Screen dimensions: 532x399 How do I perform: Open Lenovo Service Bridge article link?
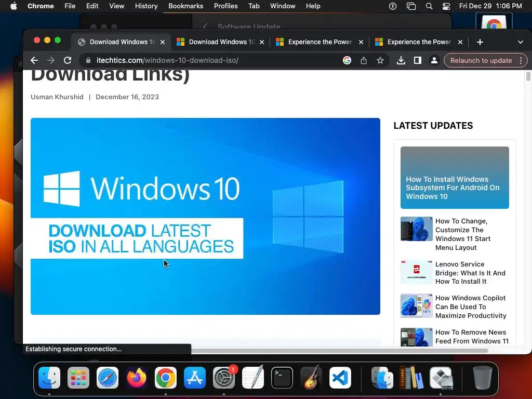(x=470, y=273)
